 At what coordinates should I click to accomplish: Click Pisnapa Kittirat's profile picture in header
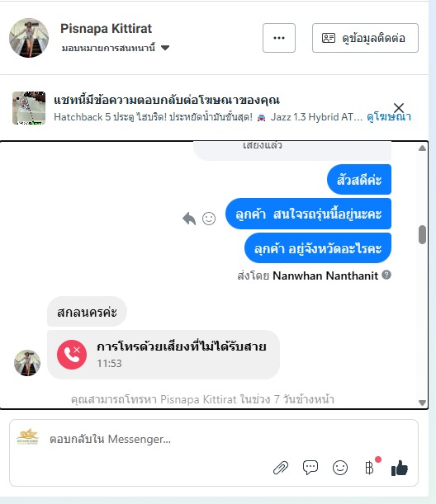[29, 38]
